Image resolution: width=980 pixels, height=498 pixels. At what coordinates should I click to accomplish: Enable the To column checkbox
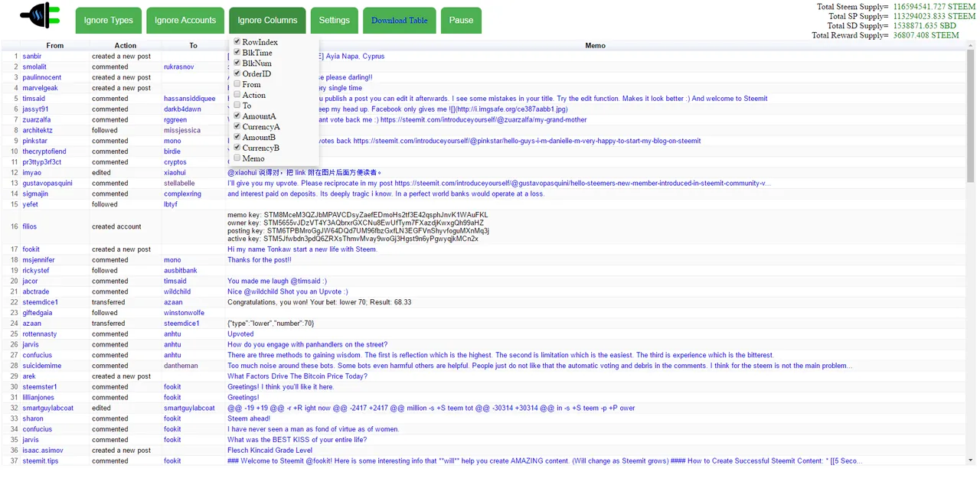[x=237, y=106]
